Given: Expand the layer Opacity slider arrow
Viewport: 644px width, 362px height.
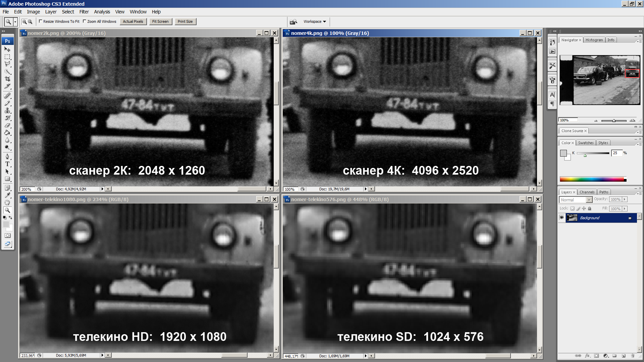Looking at the screenshot, I should 625,199.
